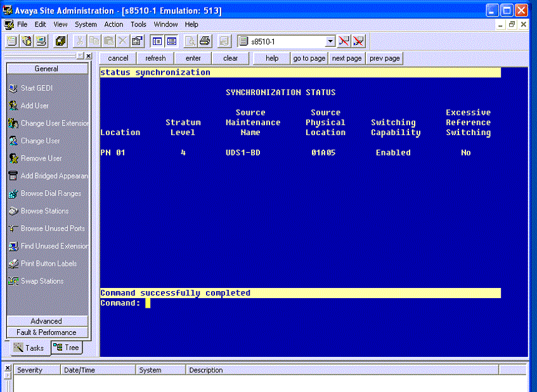Click the refresh button

pos(155,58)
